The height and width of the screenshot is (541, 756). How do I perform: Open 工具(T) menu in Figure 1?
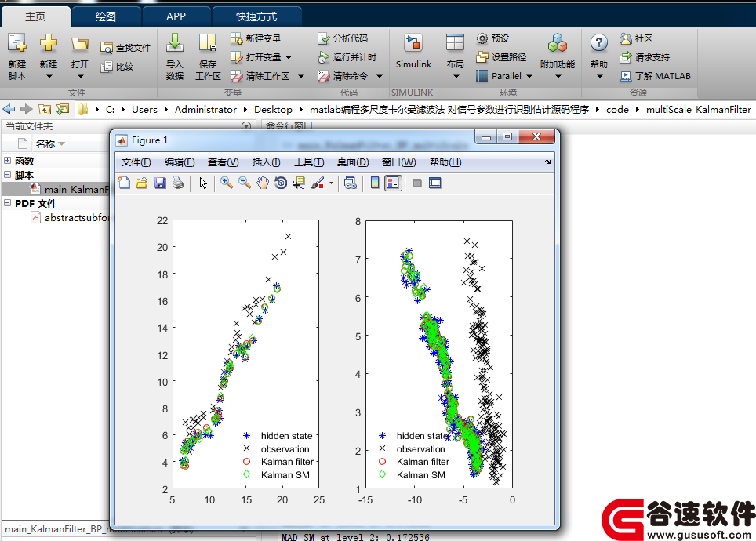point(309,162)
